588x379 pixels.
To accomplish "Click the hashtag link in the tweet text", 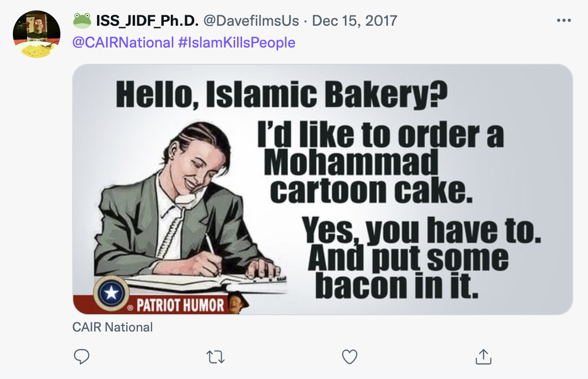I will [237, 43].
